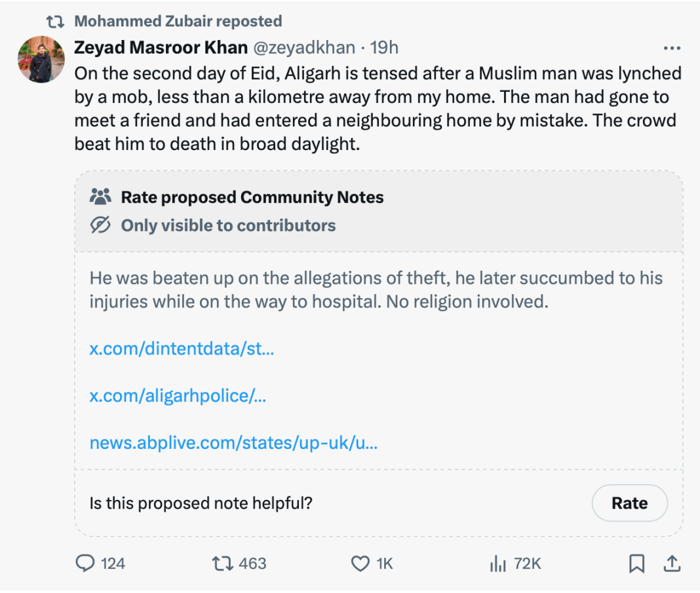Like the post with heart icon
This screenshot has width=700, height=593.
click(360, 564)
